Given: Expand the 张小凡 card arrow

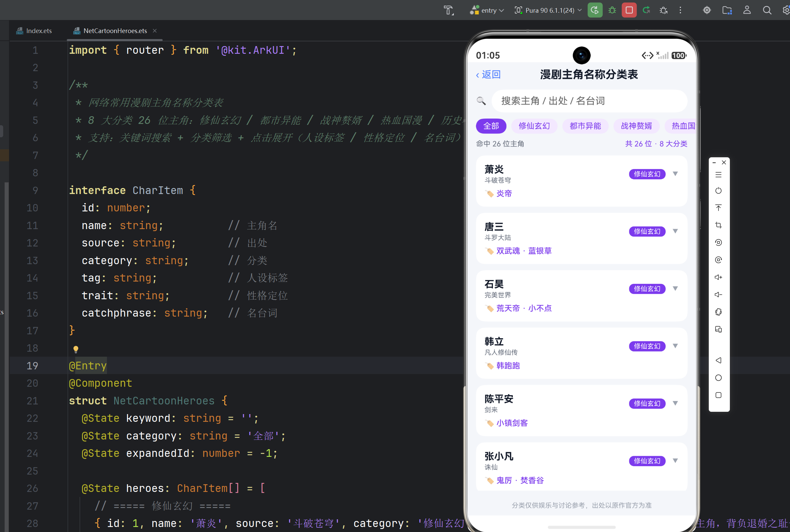Looking at the screenshot, I should click(675, 461).
